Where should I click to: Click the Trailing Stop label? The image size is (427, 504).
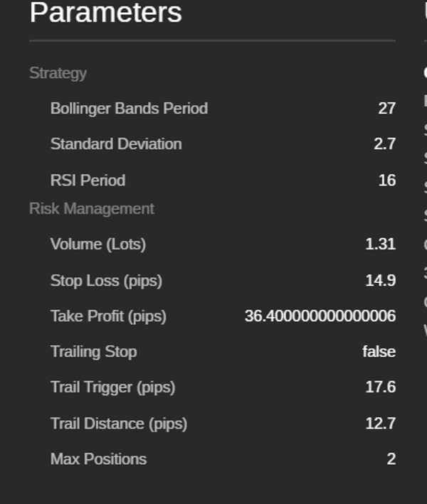pos(93,352)
